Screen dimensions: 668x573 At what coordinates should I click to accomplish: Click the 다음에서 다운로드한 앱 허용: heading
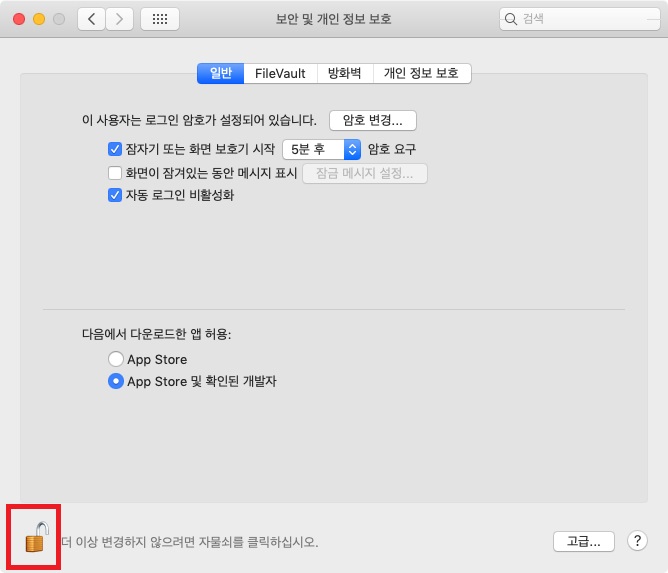(156, 334)
